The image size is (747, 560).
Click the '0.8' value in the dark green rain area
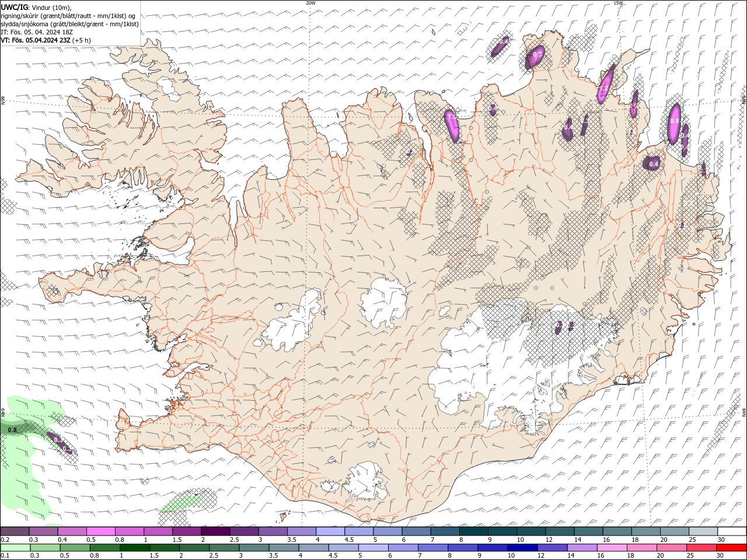pyautogui.click(x=12, y=430)
